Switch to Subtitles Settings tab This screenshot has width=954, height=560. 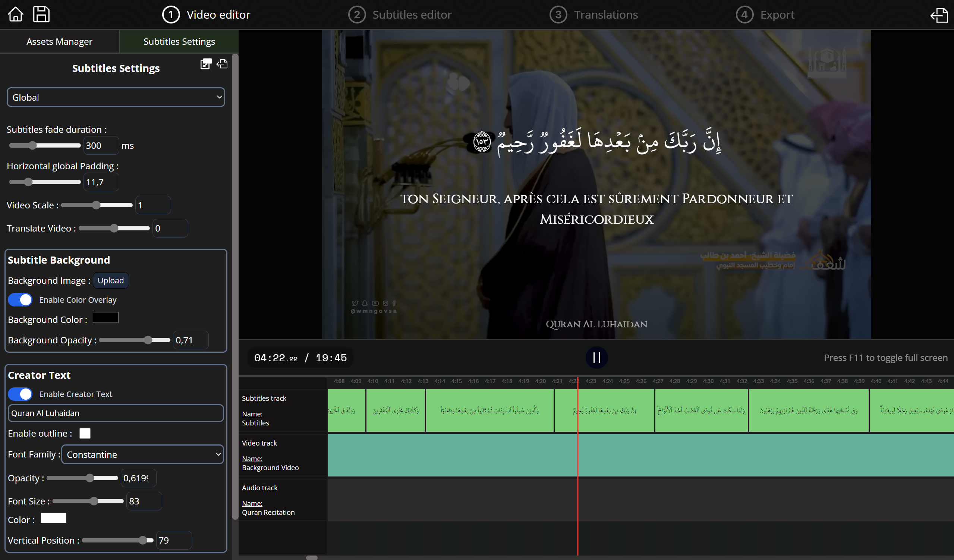(x=179, y=41)
